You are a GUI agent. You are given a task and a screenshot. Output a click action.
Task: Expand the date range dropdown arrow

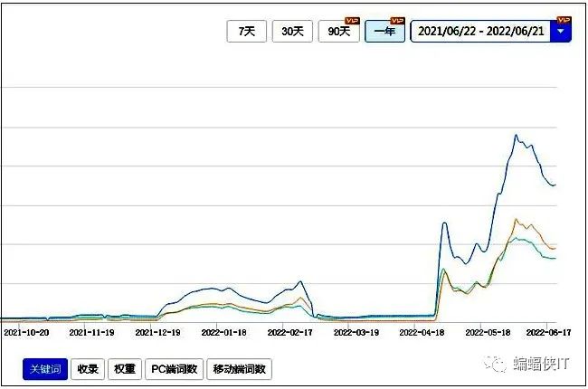pyautogui.click(x=562, y=32)
